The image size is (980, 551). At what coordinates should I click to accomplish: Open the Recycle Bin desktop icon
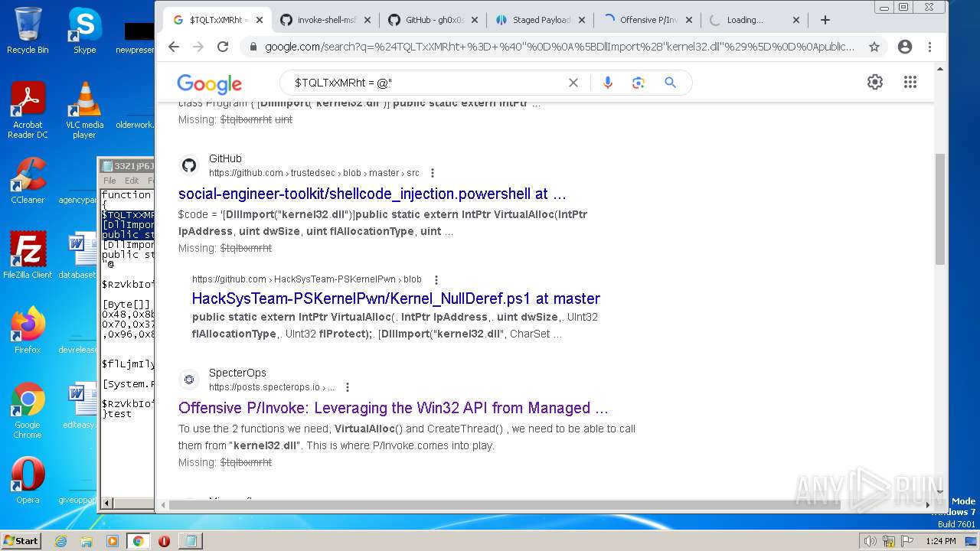point(28,31)
